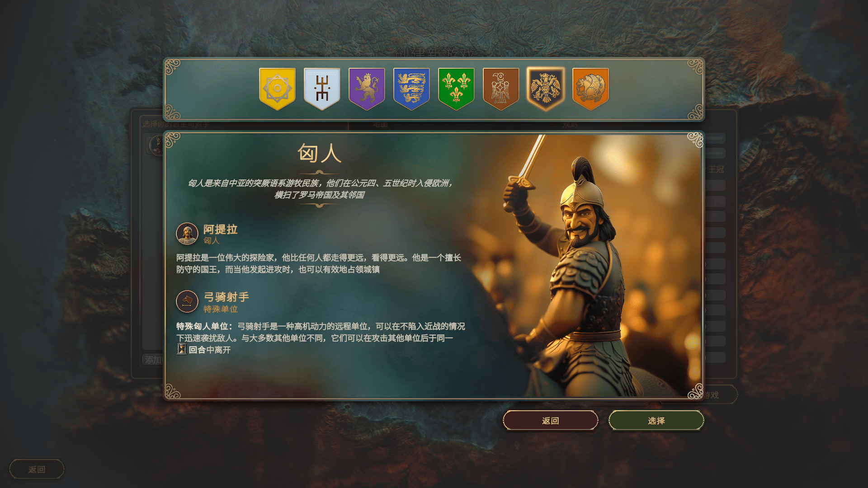The height and width of the screenshot is (488, 868).
Task: Click Attila's round portrait icon
Action: point(187,234)
